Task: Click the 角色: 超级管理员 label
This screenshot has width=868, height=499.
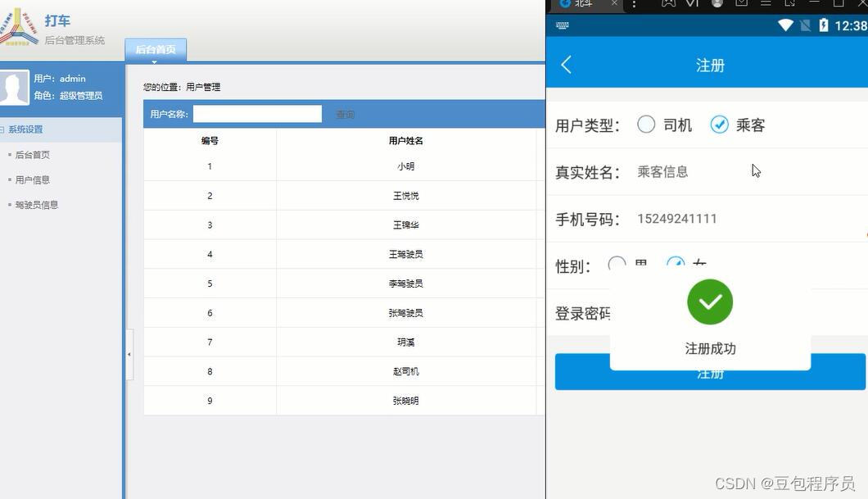Action: [x=68, y=95]
